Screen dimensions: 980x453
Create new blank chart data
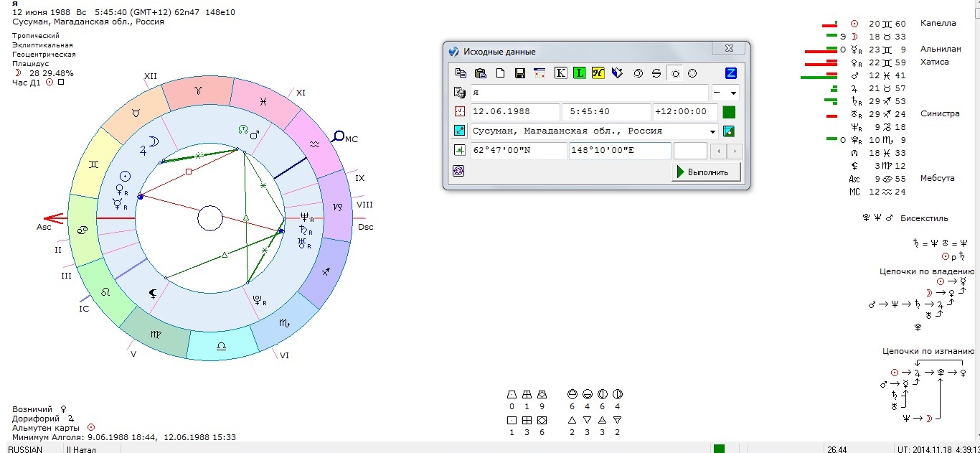(x=500, y=73)
